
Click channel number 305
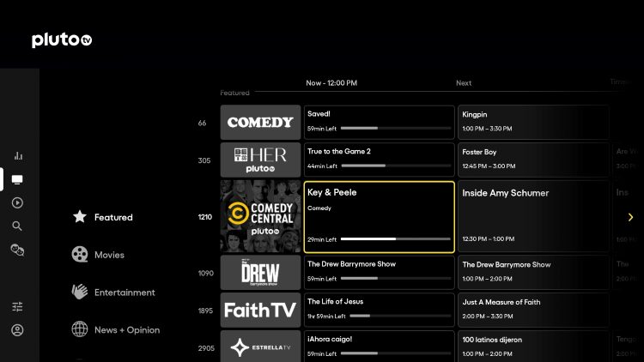click(204, 160)
